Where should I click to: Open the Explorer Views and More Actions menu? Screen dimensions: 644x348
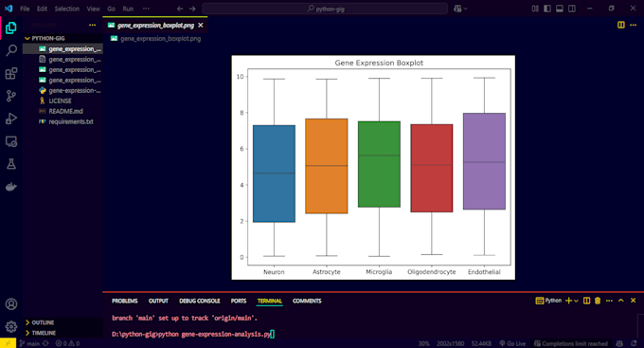click(93, 25)
